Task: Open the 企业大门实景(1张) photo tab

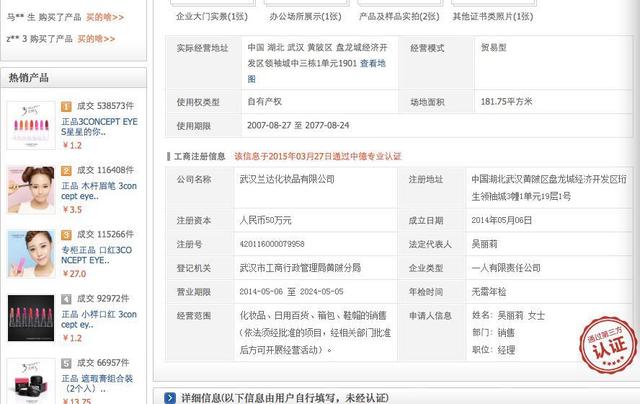Action: [211, 17]
